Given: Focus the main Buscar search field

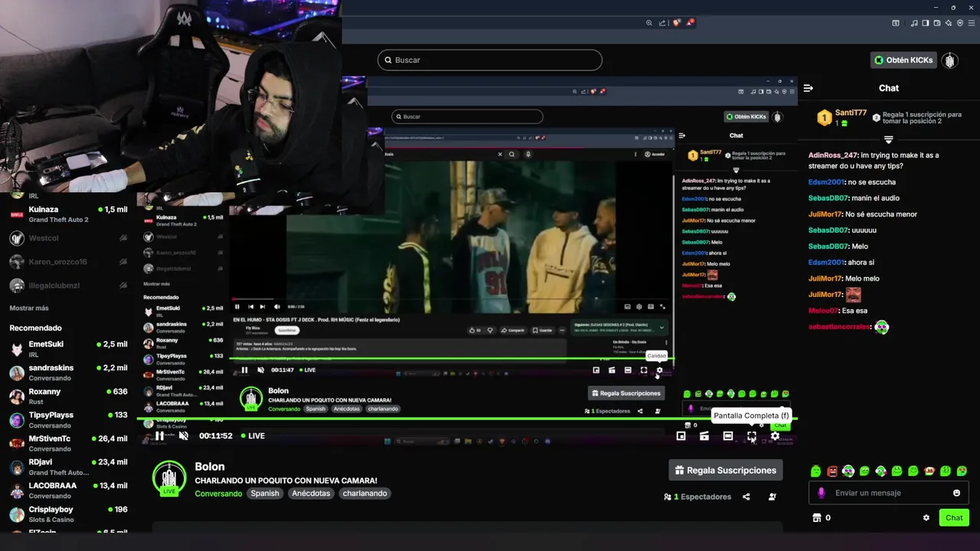Looking at the screenshot, I should [489, 60].
